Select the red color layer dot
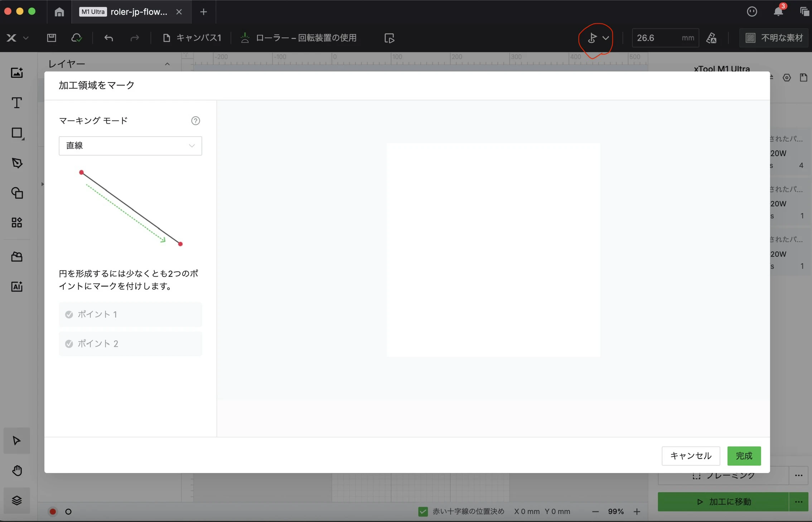Image resolution: width=812 pixels, height=522 pixels. (x=53, y=512)
